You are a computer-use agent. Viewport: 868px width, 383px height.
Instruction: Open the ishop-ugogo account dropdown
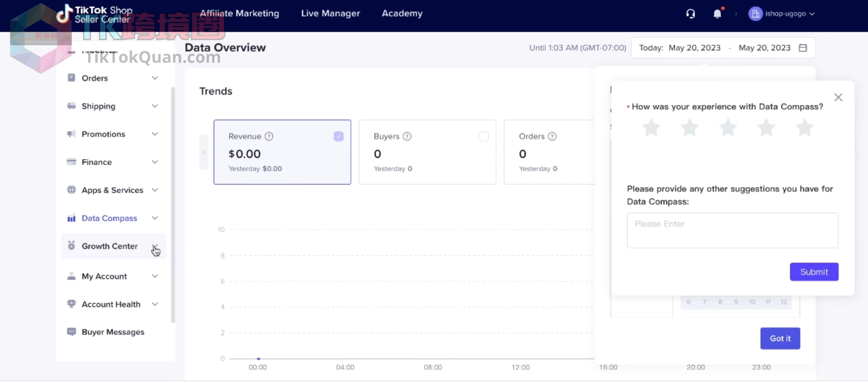pyautogui.click(x=782, y=14)
